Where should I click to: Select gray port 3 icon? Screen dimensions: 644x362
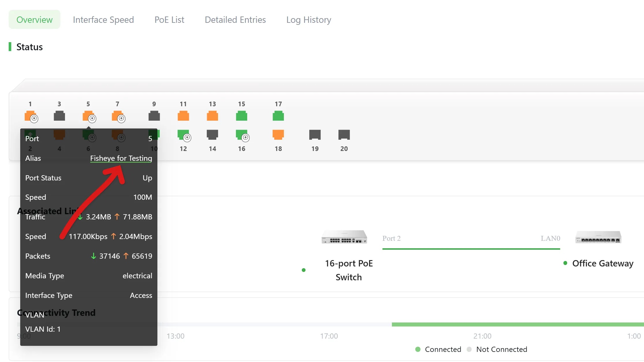coord(59,116)
